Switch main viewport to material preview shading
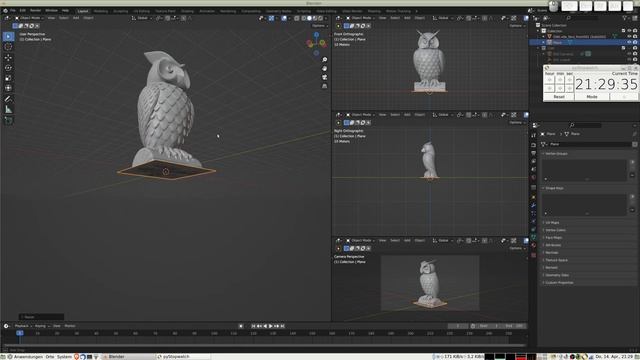Viewport: 640px width, 360px height. coord(315,18)
